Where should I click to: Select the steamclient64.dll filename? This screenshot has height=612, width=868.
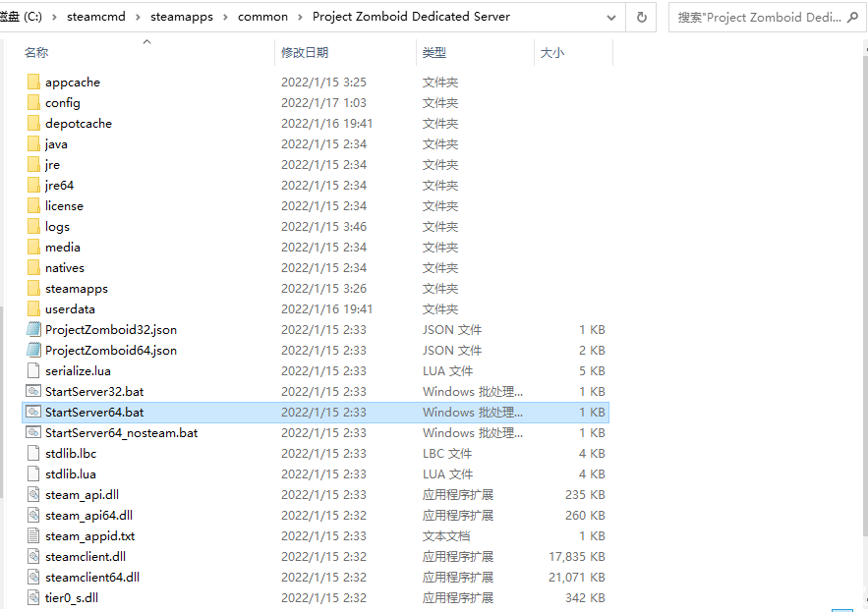(91, 578)
